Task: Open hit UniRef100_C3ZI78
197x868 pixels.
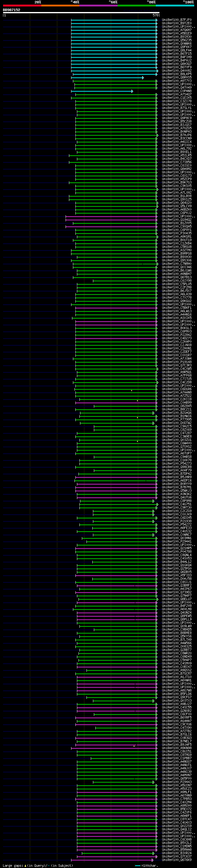Action: tap(176, 101)
